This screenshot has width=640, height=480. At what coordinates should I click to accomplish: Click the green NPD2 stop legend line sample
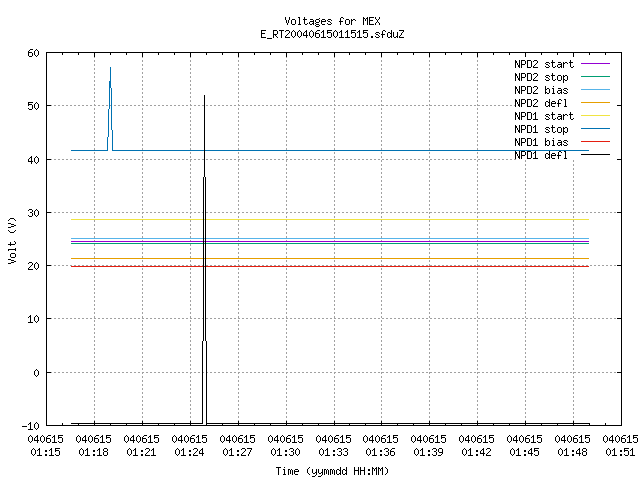pyautogui.click(x=595, y=77)
